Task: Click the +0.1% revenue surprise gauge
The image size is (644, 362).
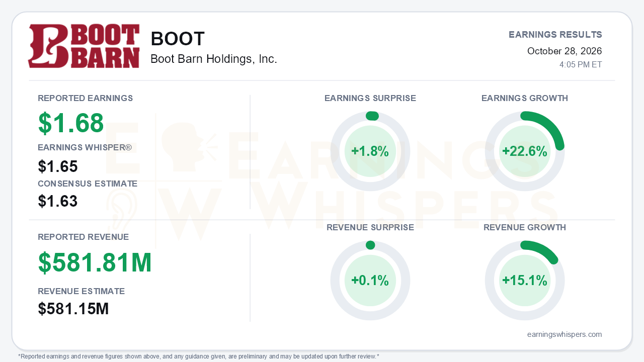Action: click(370, 281)
